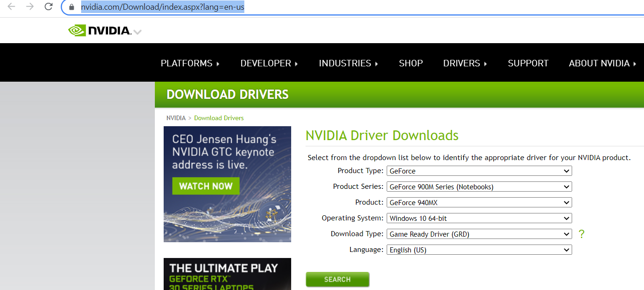Click the NVIDIA breadcrumb link
Image resolution: width=644 pixels, height=290 pixels.
[176, 118]
